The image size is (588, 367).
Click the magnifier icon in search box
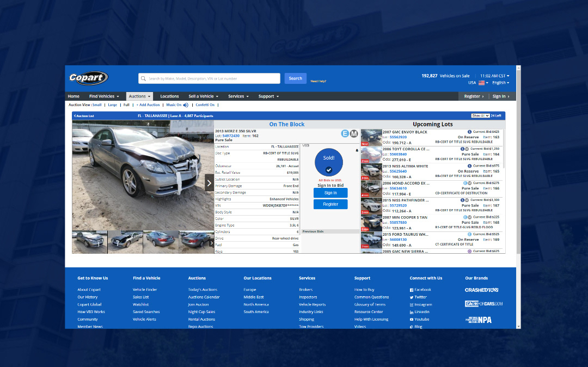143,78
